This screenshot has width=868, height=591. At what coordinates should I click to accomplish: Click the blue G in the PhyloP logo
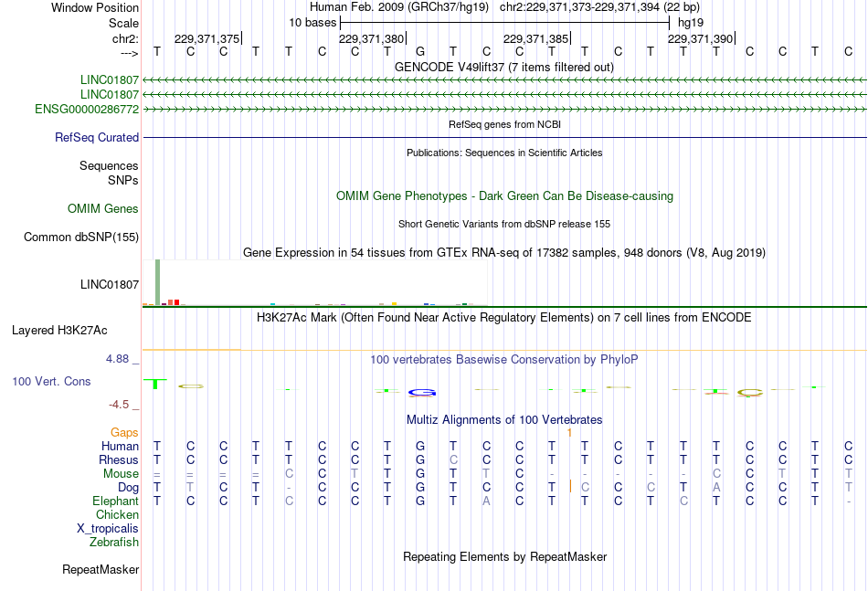pos(422,393)
